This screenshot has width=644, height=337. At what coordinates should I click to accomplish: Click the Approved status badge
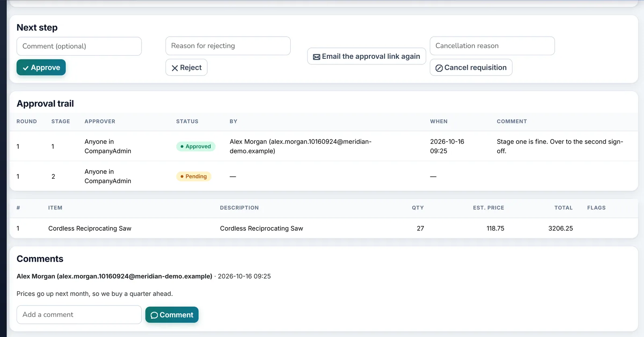point(196,147)
